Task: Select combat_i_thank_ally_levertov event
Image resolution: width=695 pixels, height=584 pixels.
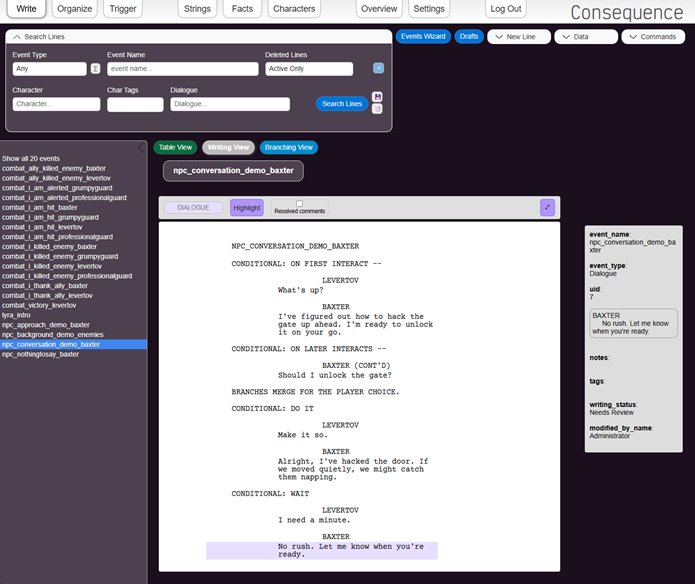Action: click(47, 295)
